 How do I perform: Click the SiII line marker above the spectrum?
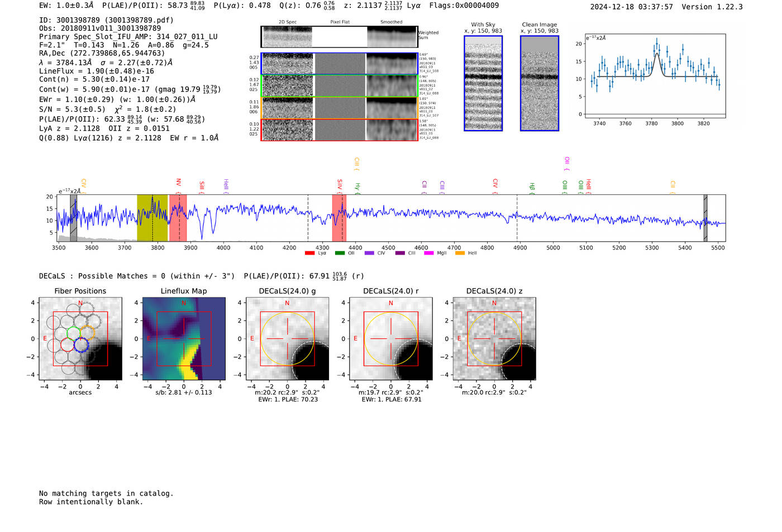click(x=202, y=186)
